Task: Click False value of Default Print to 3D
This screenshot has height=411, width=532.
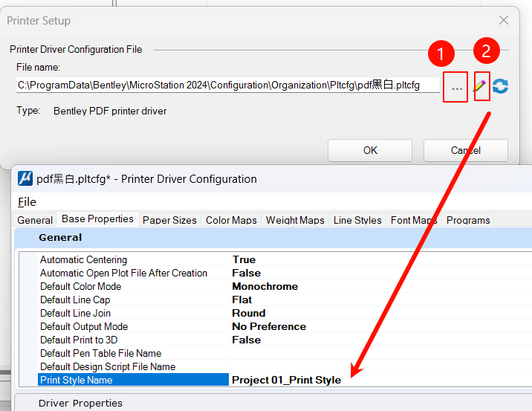Action: tap(247, 340)
